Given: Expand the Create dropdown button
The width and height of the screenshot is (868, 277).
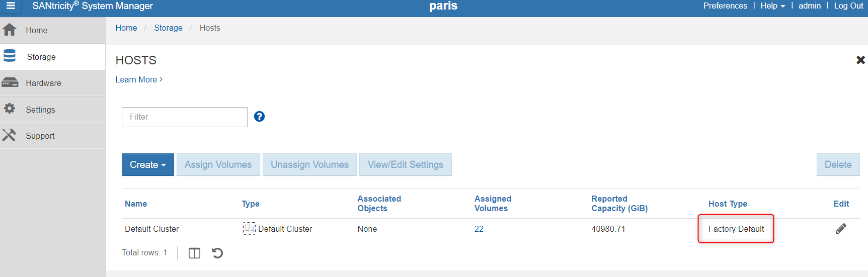Looking at the screenshot, I should pyautogui.click(x=147, y=165).
